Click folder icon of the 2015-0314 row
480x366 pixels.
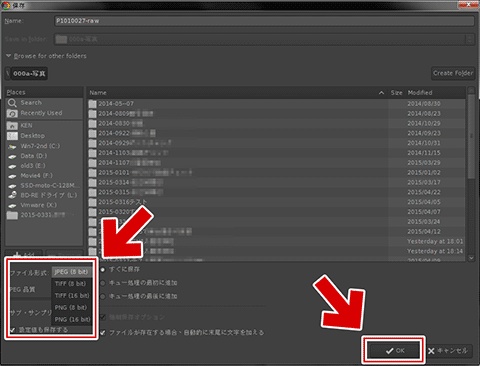[x=93, y=182]
